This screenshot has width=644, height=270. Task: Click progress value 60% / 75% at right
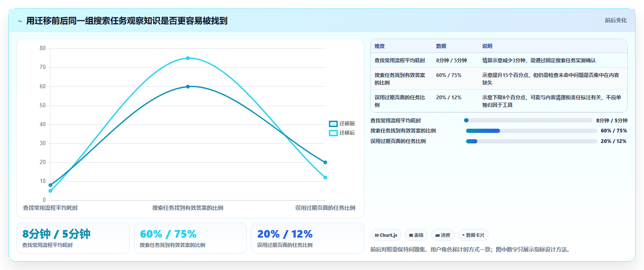(614, 131)
